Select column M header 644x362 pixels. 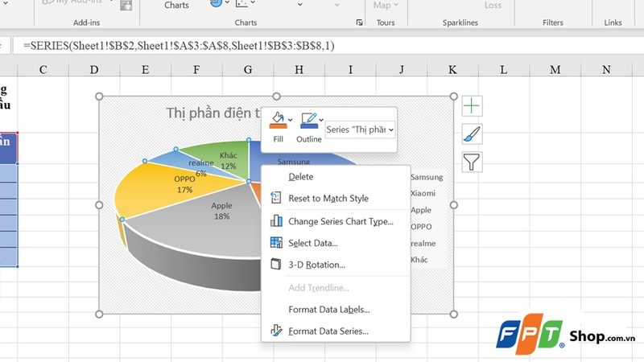tap(555, 69)
